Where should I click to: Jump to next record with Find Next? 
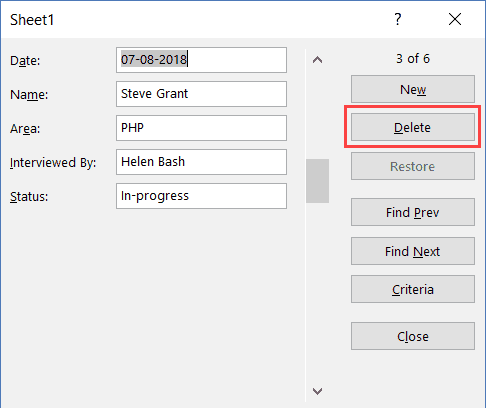tap(413, 251)
